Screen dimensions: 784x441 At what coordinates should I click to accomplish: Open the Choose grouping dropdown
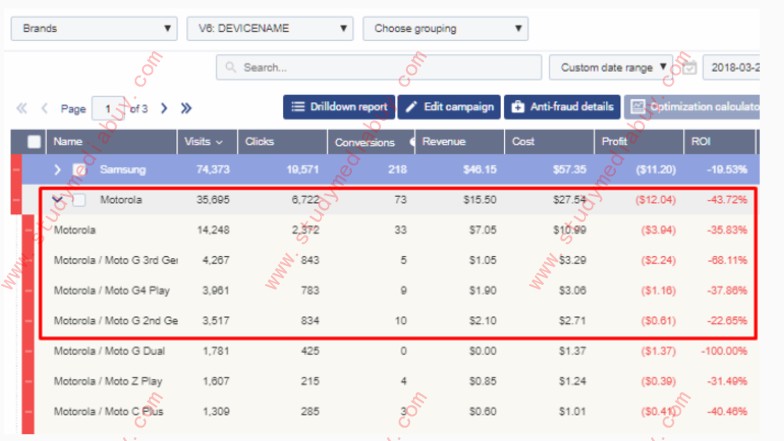[446, 28]
